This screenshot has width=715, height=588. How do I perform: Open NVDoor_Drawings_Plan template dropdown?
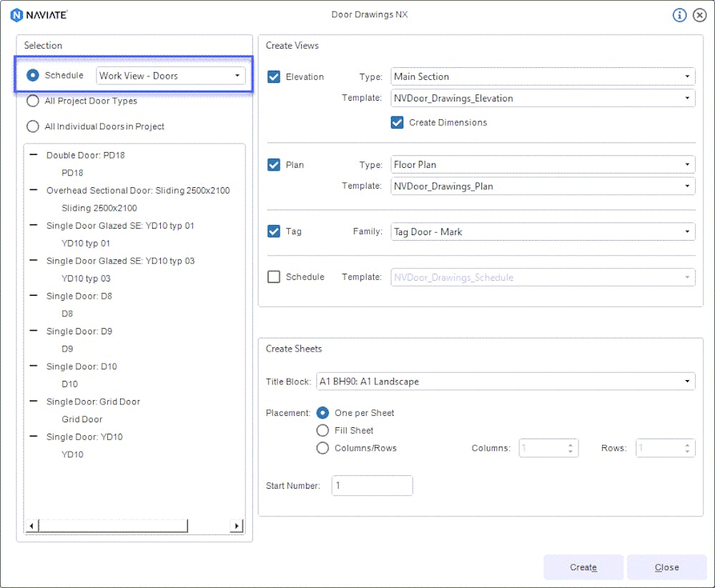(x=543, y=186)
